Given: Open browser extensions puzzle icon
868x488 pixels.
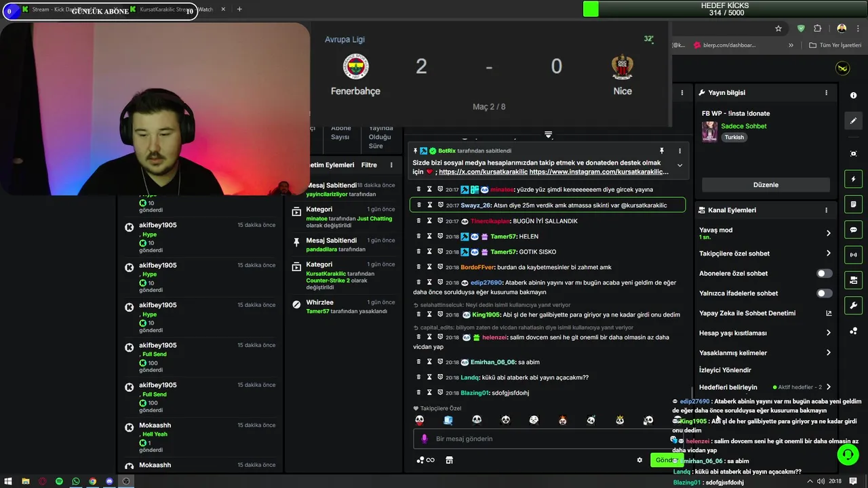Looking at the screenshot, I should (817, 28).
